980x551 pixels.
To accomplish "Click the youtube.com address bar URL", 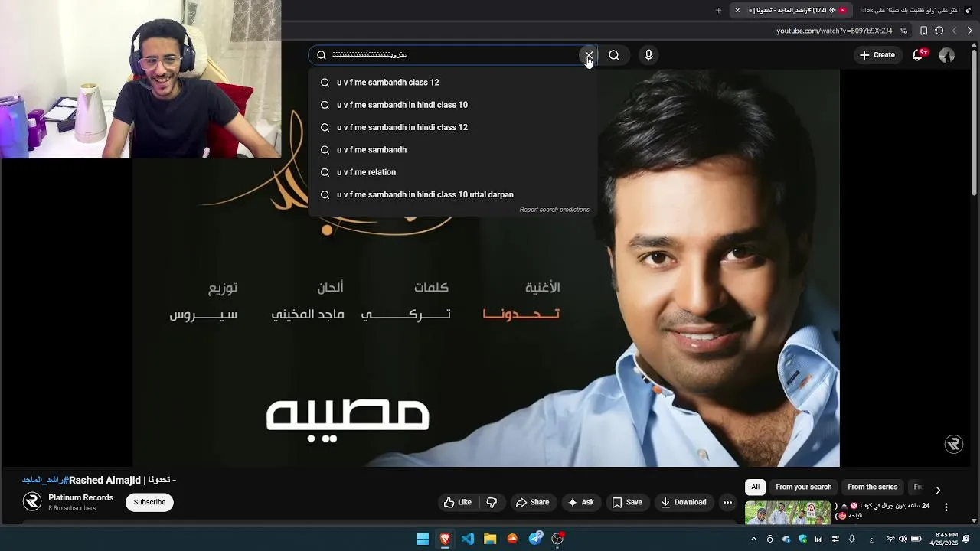I will (834, 31).
